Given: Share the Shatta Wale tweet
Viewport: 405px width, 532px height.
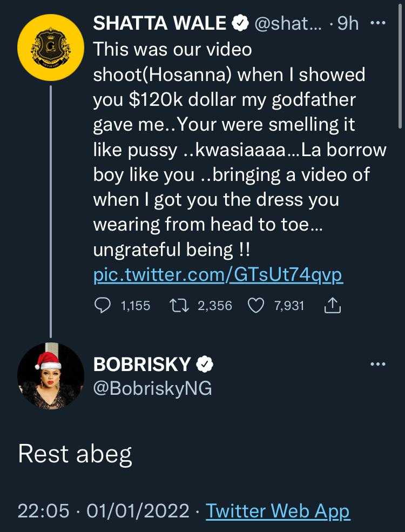Looking at the screenshot, I should (x=332, y=306).
